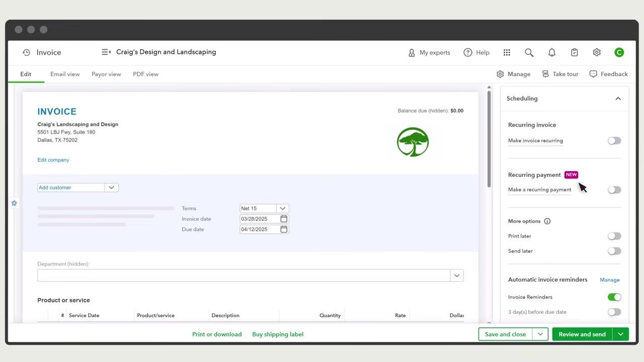Open Add customer dropdown arrow
Screen dimensions: 644x362
[111, 188]
